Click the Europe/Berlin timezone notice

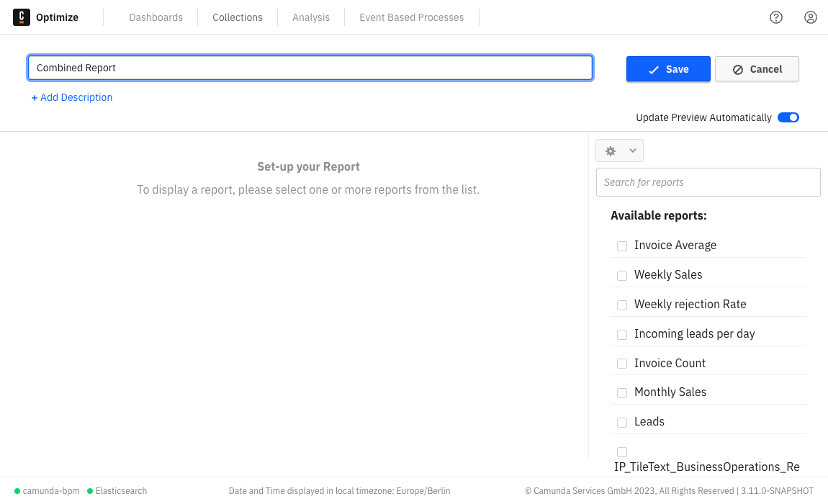[x=340, y=491]
